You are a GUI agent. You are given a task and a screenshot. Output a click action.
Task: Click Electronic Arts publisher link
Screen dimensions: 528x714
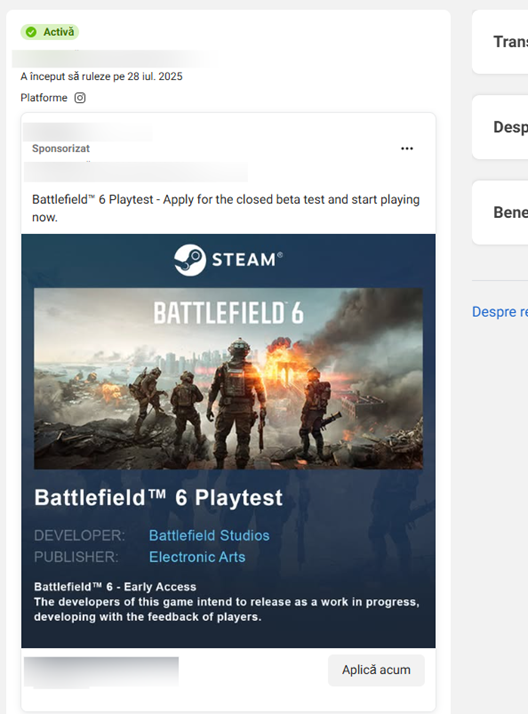(x=197, y=557)
